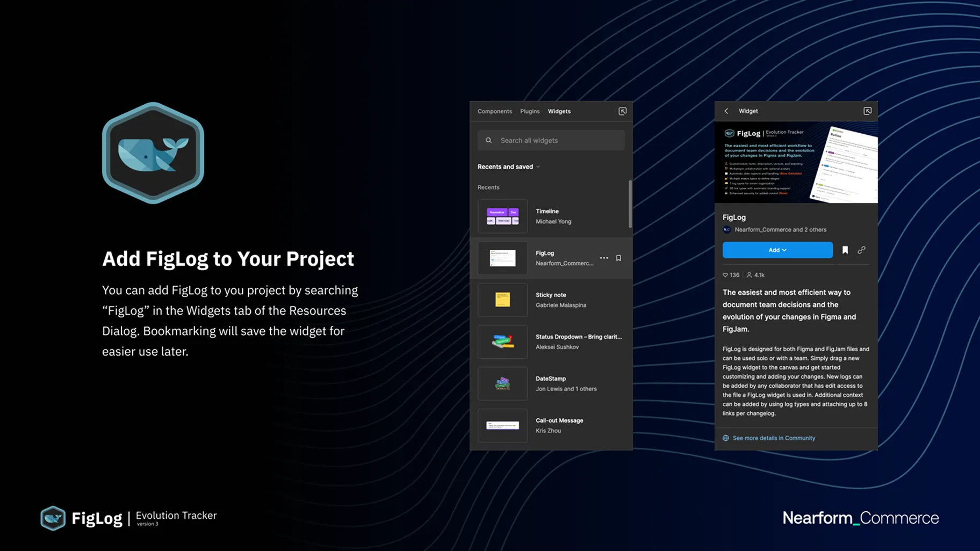Copy the FigLog widget link

click(861, 250)
